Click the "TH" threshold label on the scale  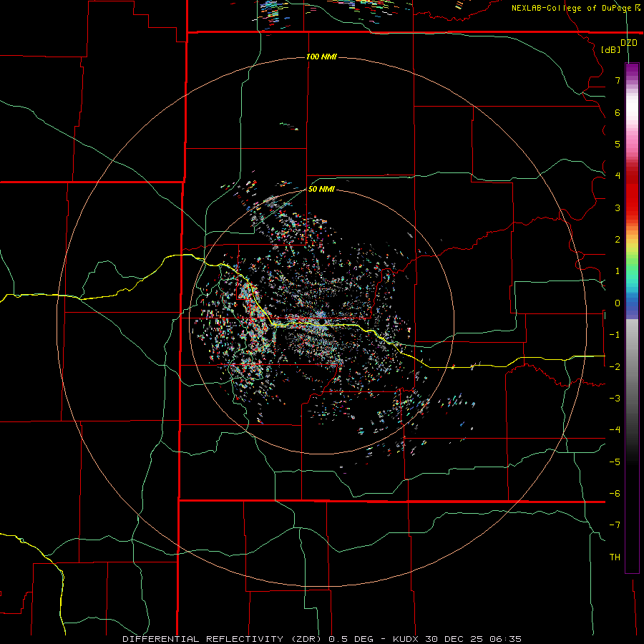click(x=615, y=557)
